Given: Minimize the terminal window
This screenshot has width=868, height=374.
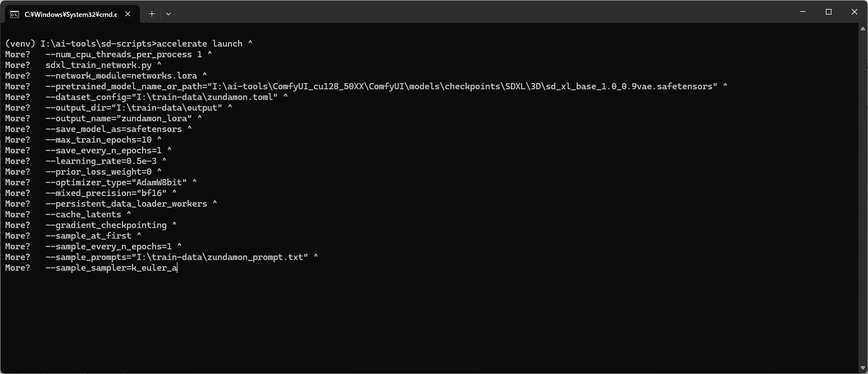Looking at the screenshot, I should pos(802,12).
